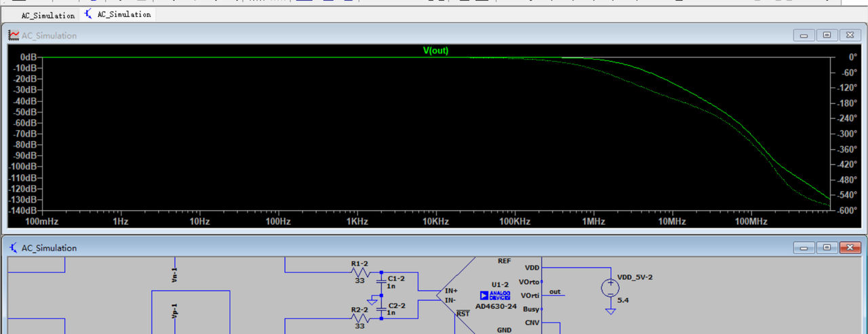The height and width of the screenshot is (334, 868).
Task: Click the IN+ pin label
Action: pos(451,290)
